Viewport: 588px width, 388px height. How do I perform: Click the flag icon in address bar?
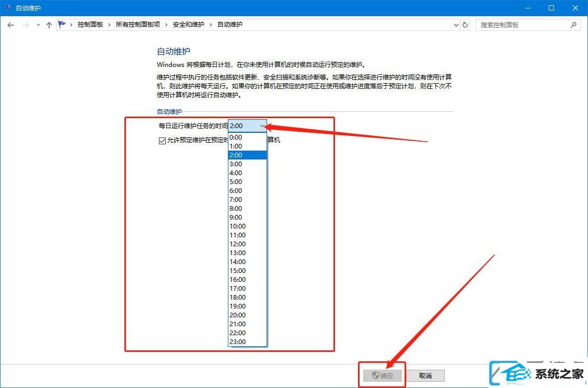62,25
